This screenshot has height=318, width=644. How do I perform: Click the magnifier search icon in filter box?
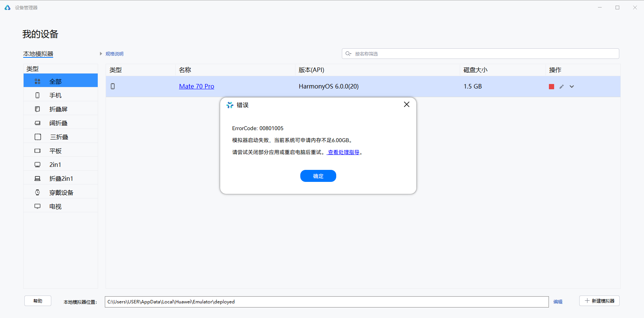click(348, 54)
